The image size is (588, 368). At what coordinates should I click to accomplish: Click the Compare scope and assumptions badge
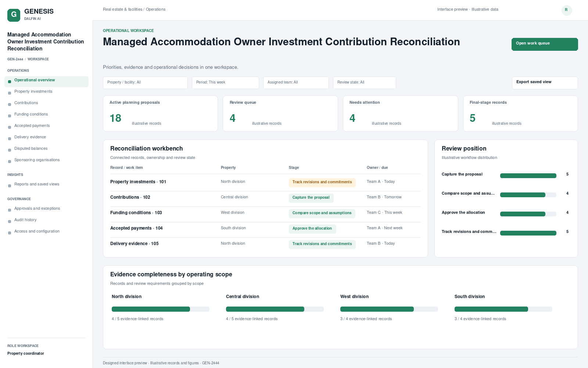322,213
